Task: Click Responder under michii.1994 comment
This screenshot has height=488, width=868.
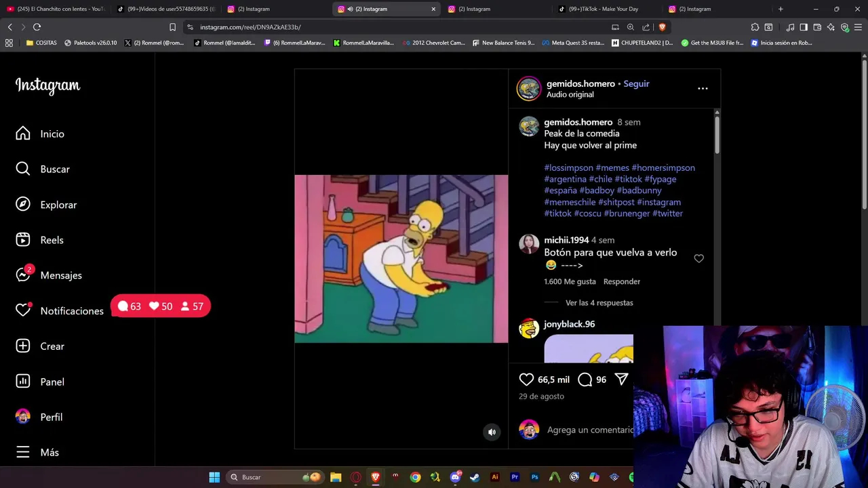Action: point(622,281)
